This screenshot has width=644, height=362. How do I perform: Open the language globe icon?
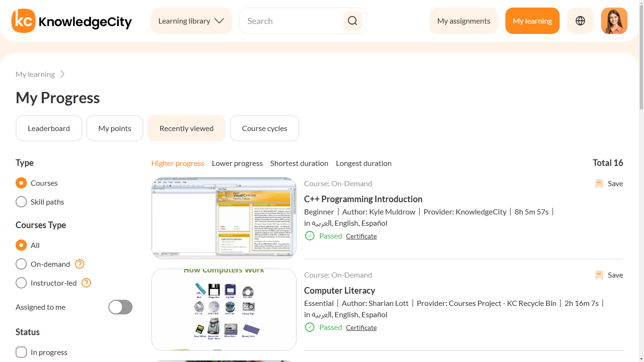[x=580, y=21]
